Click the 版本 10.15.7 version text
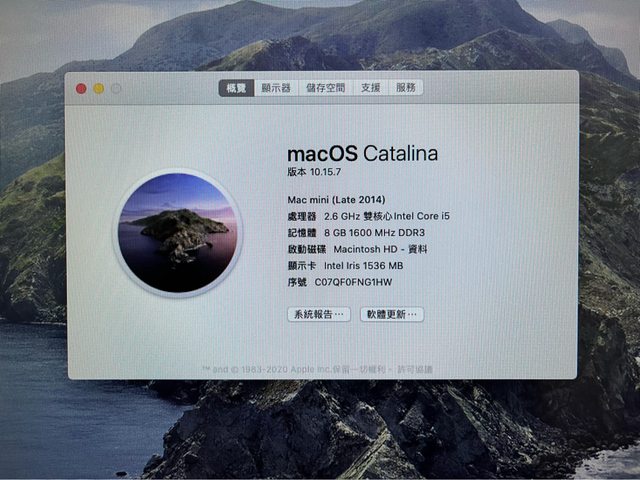The height and width of the screenshot is (480, 640). click(x=320, y=173)
